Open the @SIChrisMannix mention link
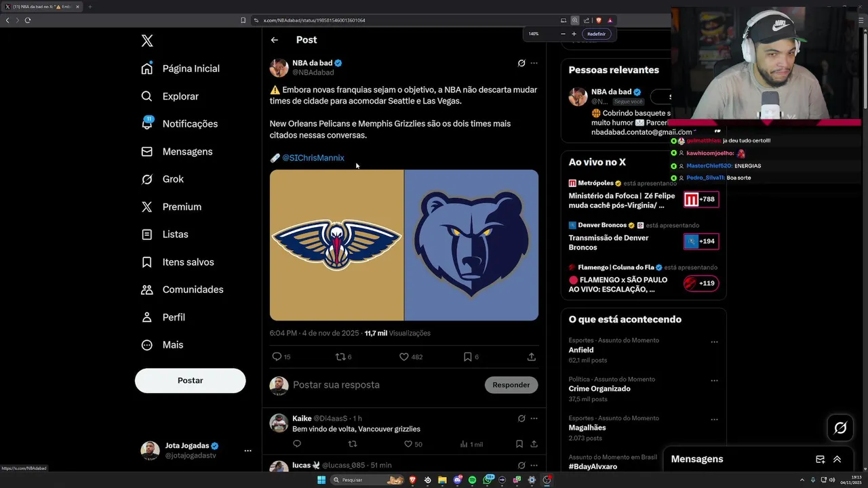 pyautogui.click(x=313, y=158)
